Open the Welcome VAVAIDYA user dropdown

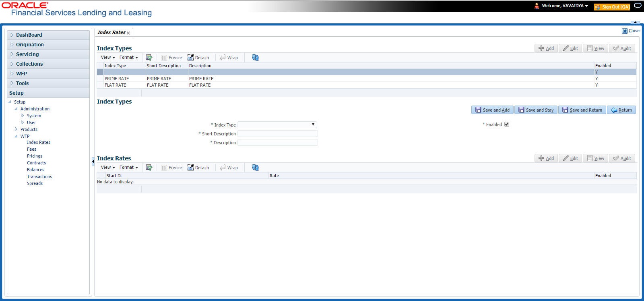pyautogui.click(x=565, y=6)
